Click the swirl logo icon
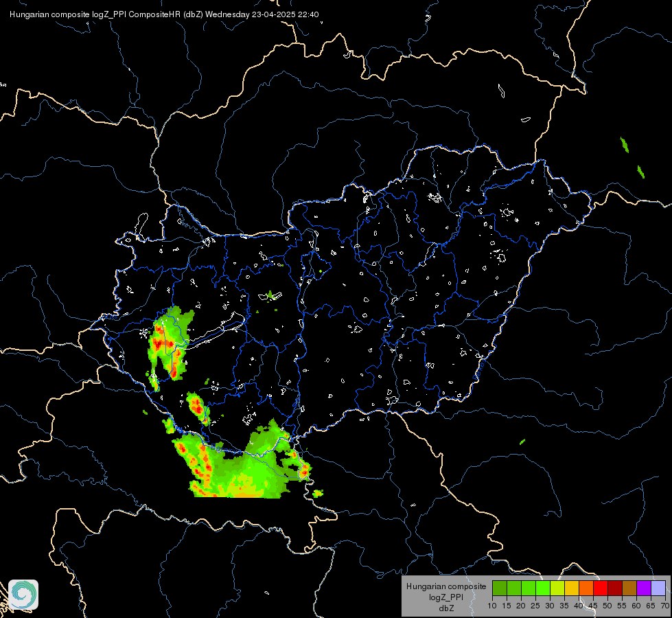 pyautogui.click(x=23, y=595)
